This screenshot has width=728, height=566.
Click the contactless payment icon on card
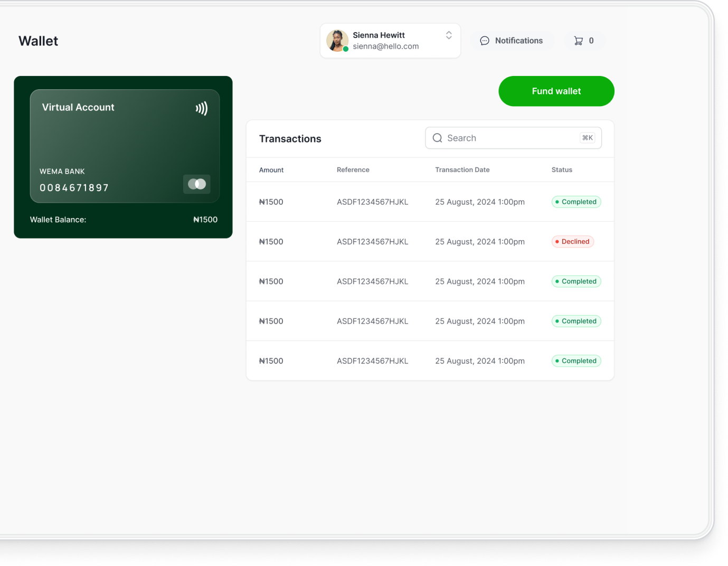point(202,109)
